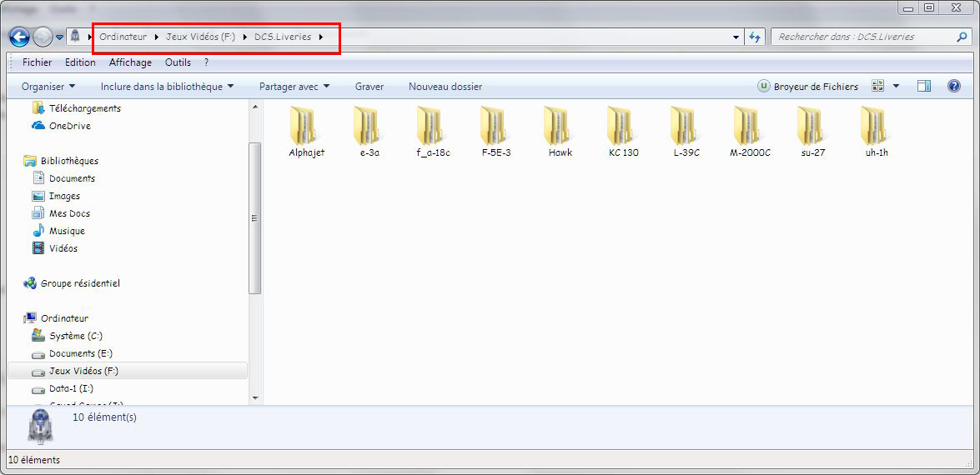Open the f_a-18c folder
The image size is (980, 475).
pos(433,131)
